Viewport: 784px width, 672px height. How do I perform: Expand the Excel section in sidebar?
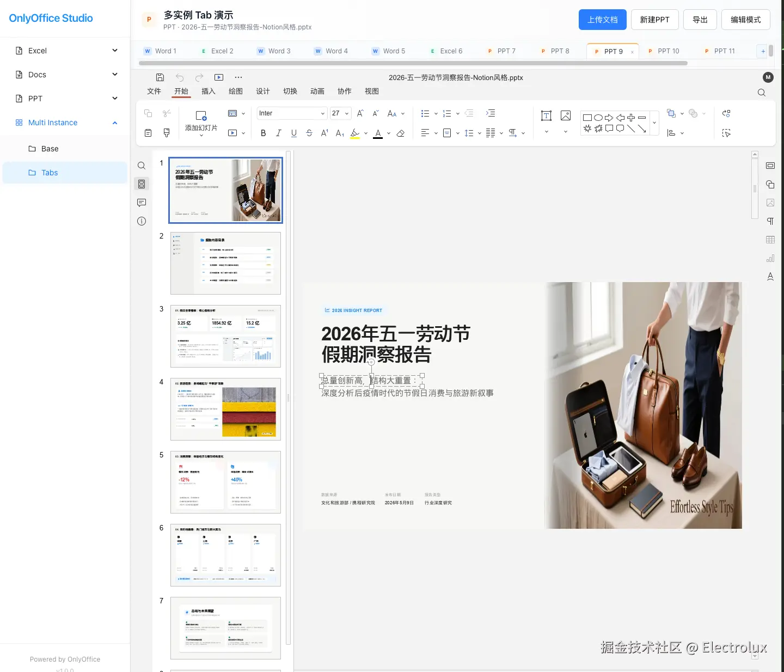pos(65,51)
